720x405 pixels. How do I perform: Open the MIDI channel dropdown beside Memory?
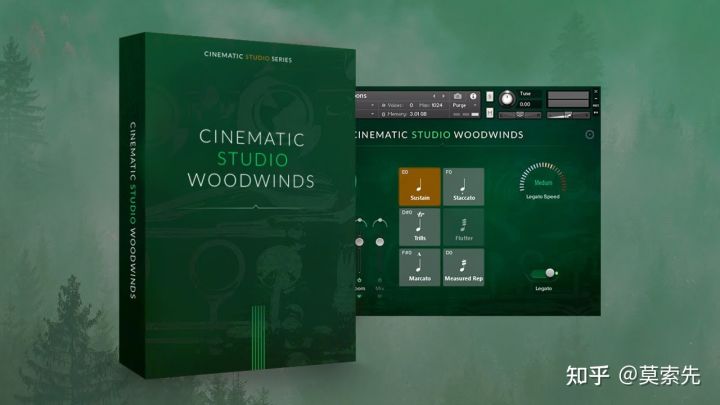[372, 114]
